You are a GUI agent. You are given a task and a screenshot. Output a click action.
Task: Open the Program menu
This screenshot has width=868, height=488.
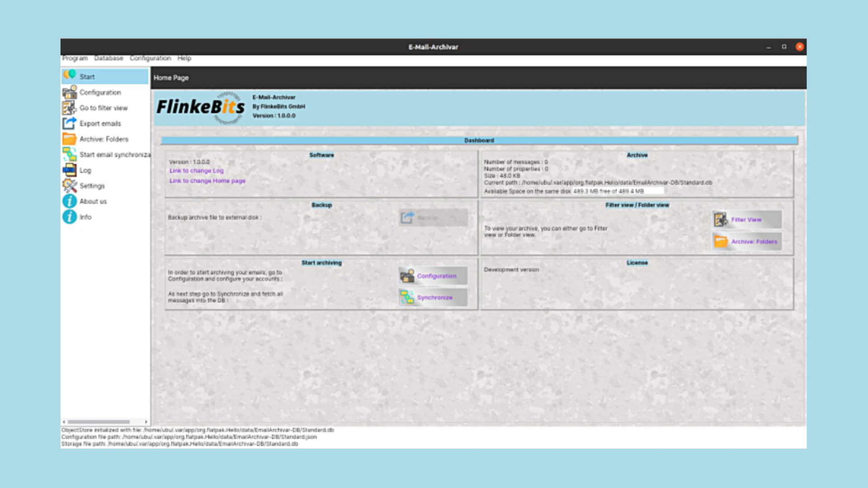click(75, 58)
